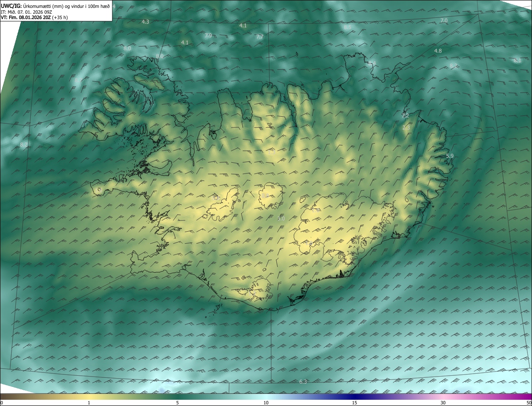This screenshot has width=532, height=406.
Task: Click the 2.3 value label on the map
Action: pyautogui.click(x=406, y=127)
